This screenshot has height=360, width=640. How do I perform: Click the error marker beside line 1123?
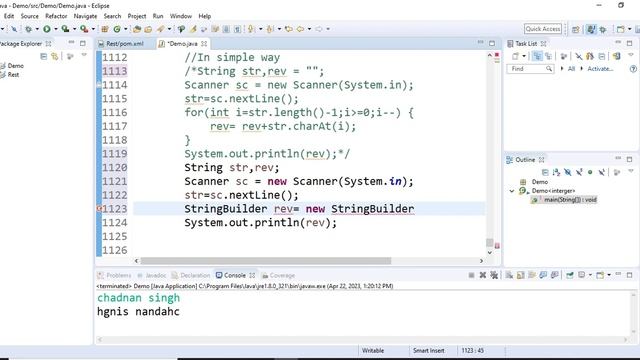[x=99, y=209]
